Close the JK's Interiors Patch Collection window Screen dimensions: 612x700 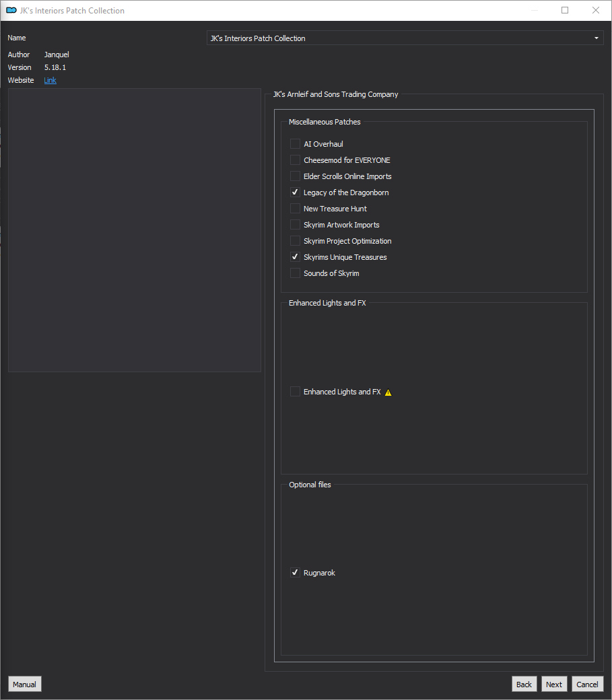595,10
